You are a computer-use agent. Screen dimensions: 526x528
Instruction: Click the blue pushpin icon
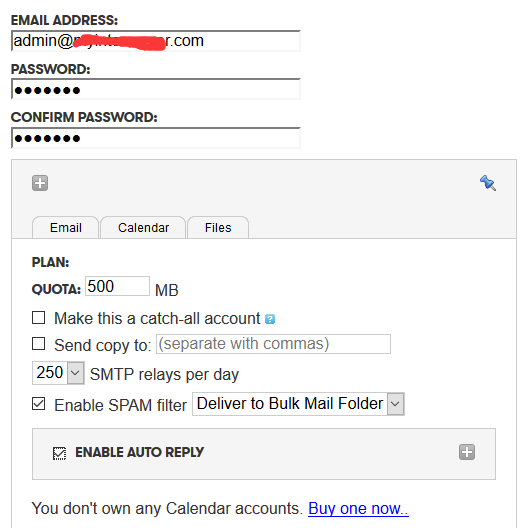click(x=488, y=183)
